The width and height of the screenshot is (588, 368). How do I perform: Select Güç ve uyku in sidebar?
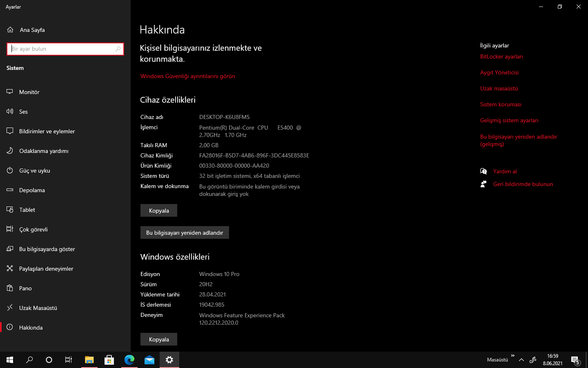[x=35, y=171]
